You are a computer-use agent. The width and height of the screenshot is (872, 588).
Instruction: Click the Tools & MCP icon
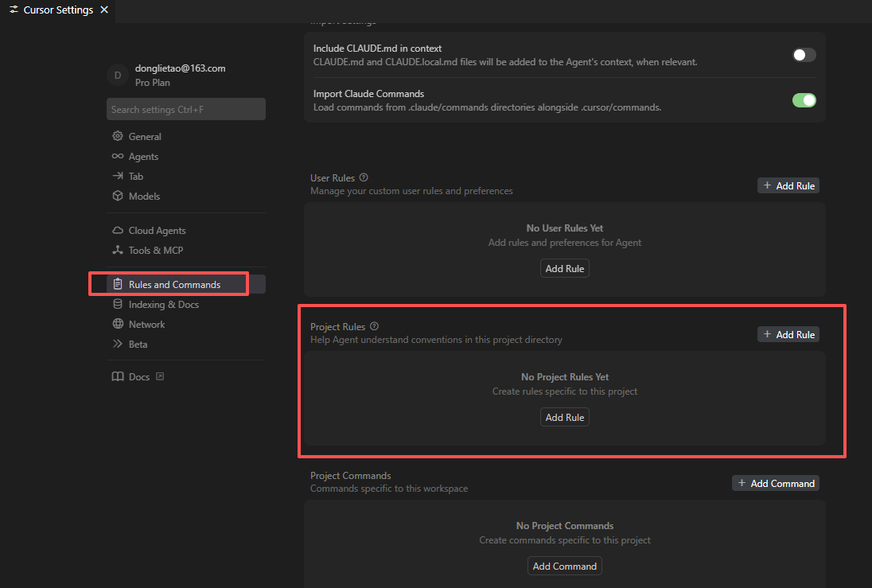click(x=118, y=251)
